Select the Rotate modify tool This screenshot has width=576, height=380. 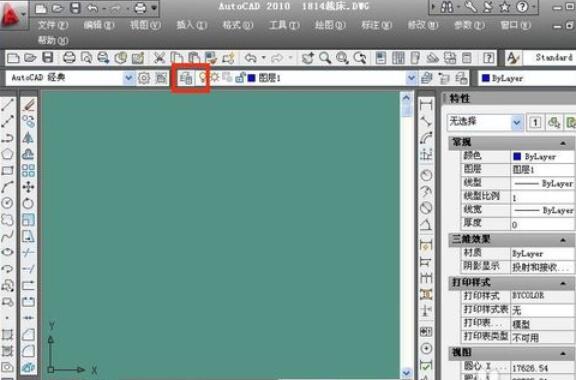click(x=28, y=203)
